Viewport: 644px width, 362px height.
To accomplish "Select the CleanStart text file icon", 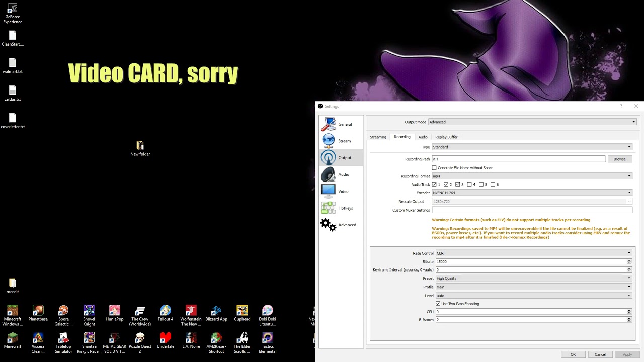I will pyautogui.click(x=13, y=39).
